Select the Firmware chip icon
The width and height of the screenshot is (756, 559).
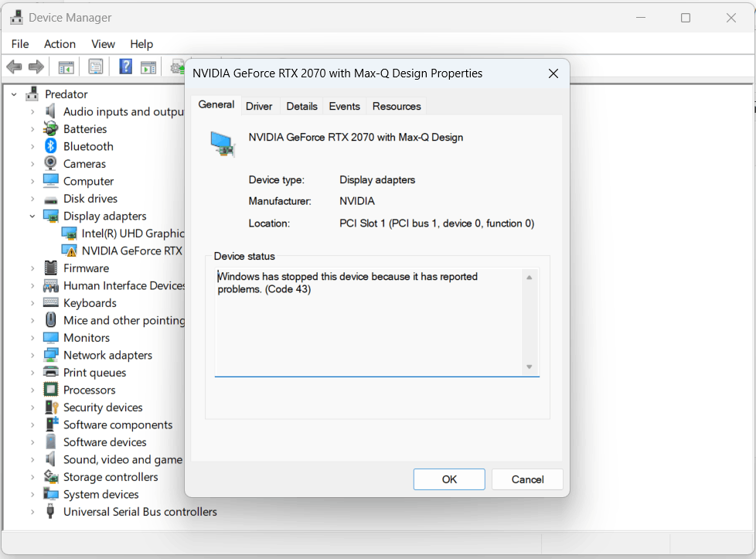tap(50, 268)
